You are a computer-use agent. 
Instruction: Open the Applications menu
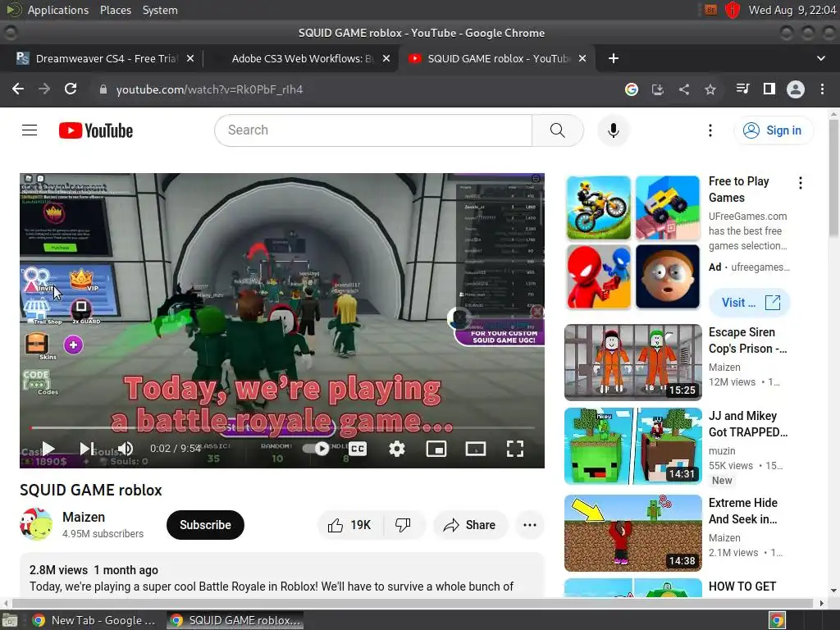(58, 10)
